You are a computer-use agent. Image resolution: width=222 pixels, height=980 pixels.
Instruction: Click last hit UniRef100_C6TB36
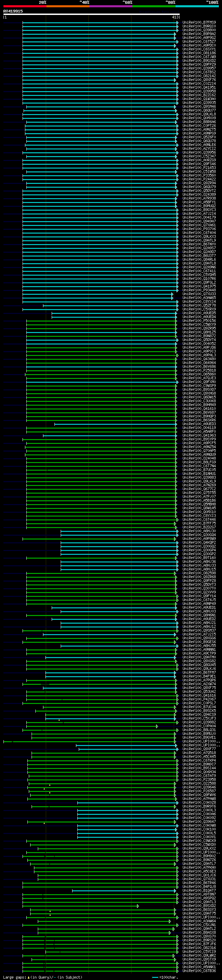(x=199, y=971)
